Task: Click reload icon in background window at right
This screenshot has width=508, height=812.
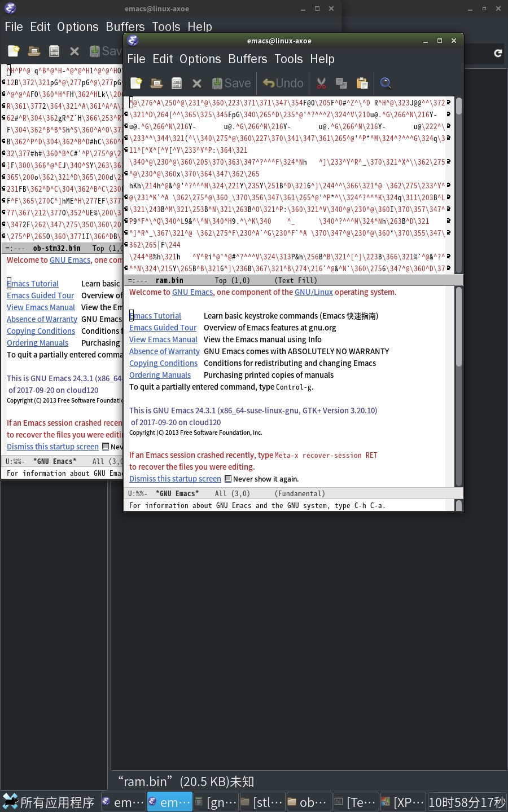Action: point(498,53)
